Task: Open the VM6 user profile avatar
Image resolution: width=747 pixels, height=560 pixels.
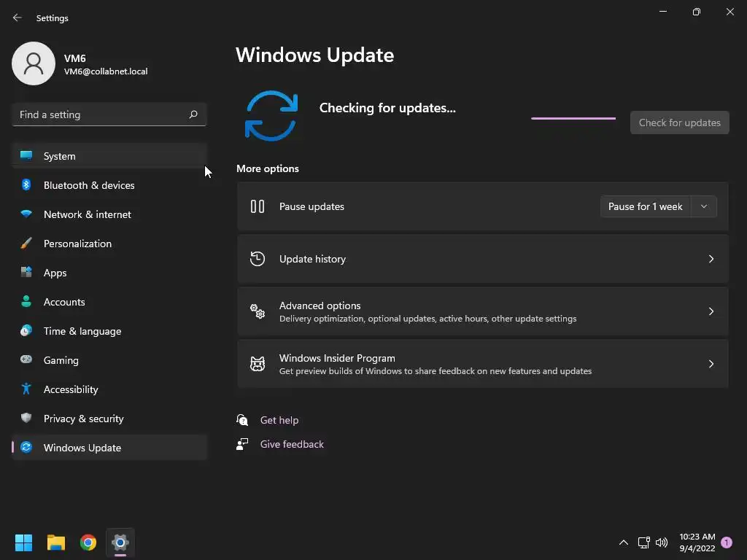Action: [x=34, y=63]
